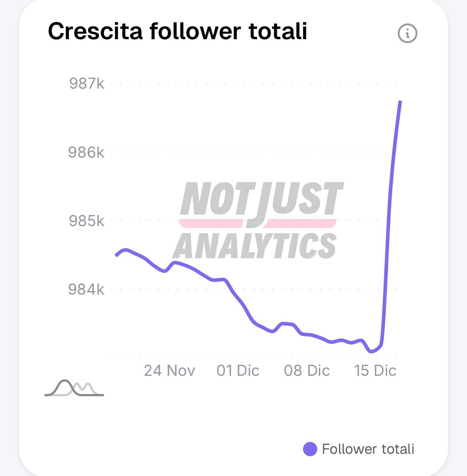This screenshot has width=467, height=476.
Task: Click the Crescita follower totali title
Action: click(x=177, y=31)
